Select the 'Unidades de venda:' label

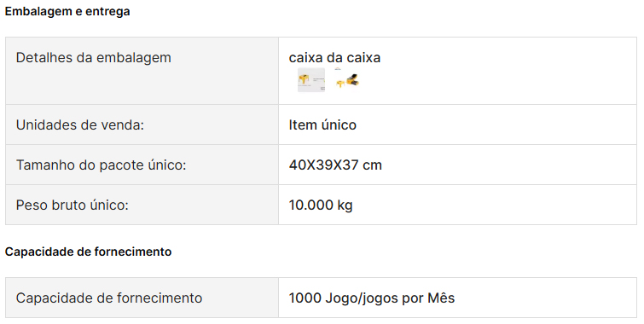pyautogui.click(x=80, y=124)
